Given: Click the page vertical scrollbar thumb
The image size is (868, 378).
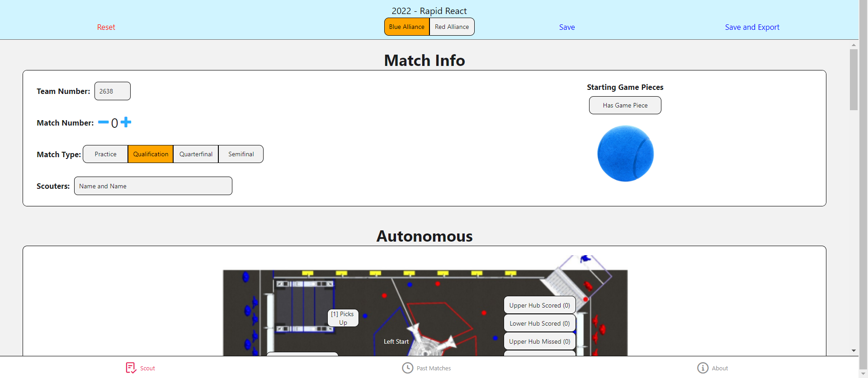Looking at the screenshot, I should tap(854, 79).
